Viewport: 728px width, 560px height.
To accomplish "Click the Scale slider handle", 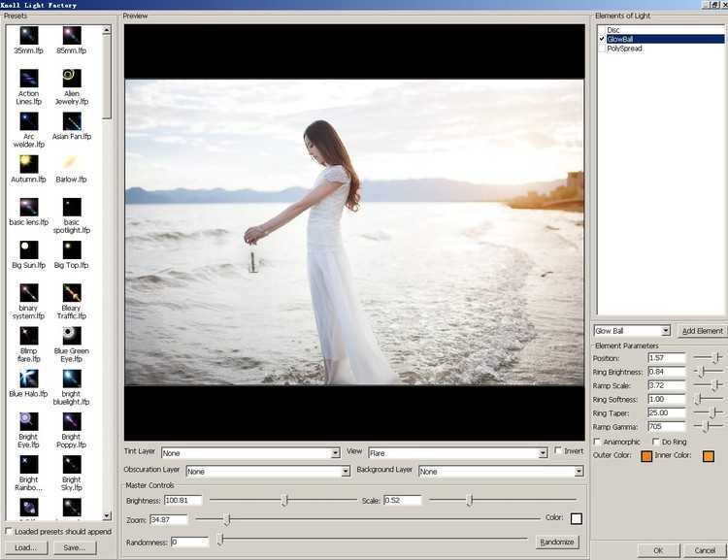I will click(x=470, y=500).
